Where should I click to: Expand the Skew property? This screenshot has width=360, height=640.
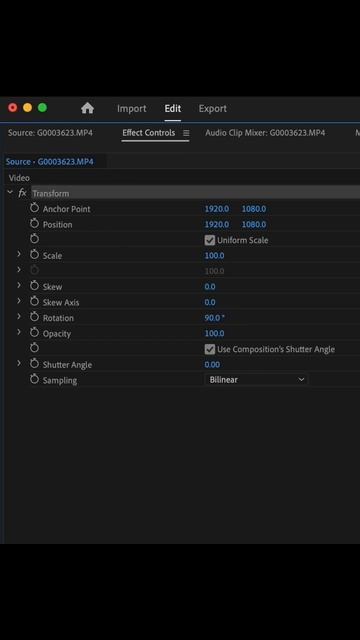[19, 285]
